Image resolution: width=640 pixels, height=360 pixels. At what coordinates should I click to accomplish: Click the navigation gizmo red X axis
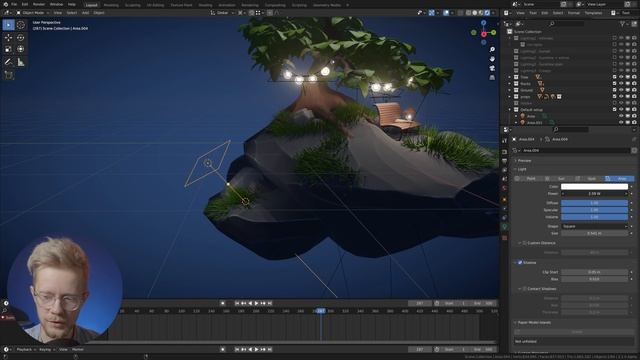pos(484,34)
